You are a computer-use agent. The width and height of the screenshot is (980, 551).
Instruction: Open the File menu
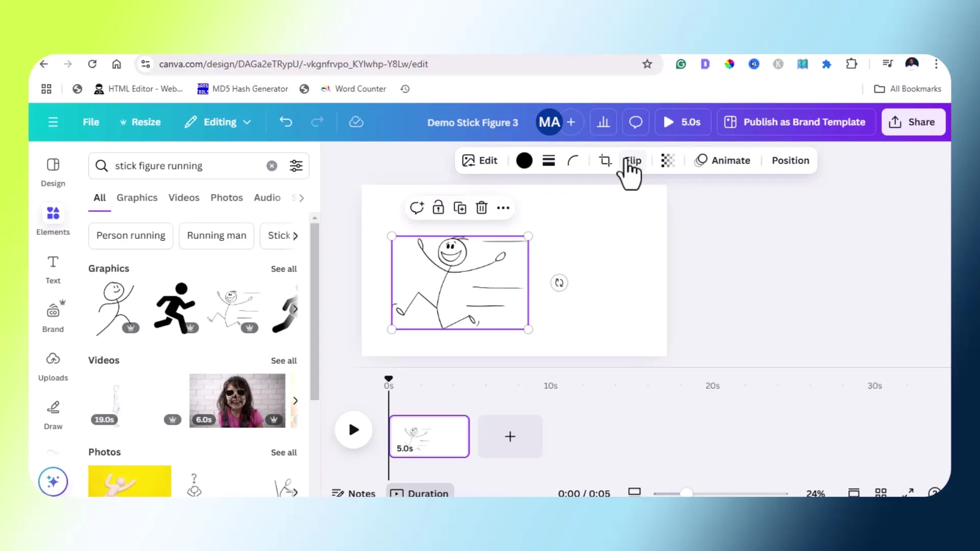tap(91, 122)
